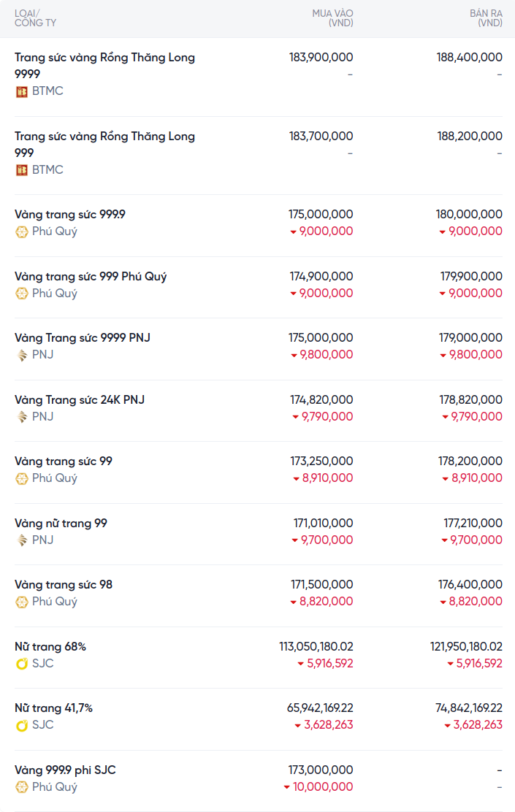
Task: Click PNJ logo under Vàng Trang sức 24K PNJ
Action: 22,417
